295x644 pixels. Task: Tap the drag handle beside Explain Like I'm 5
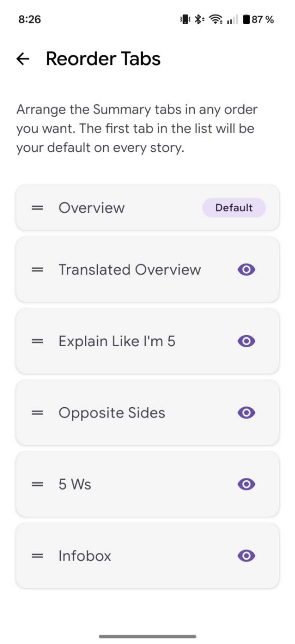click(x=37, y=341)
